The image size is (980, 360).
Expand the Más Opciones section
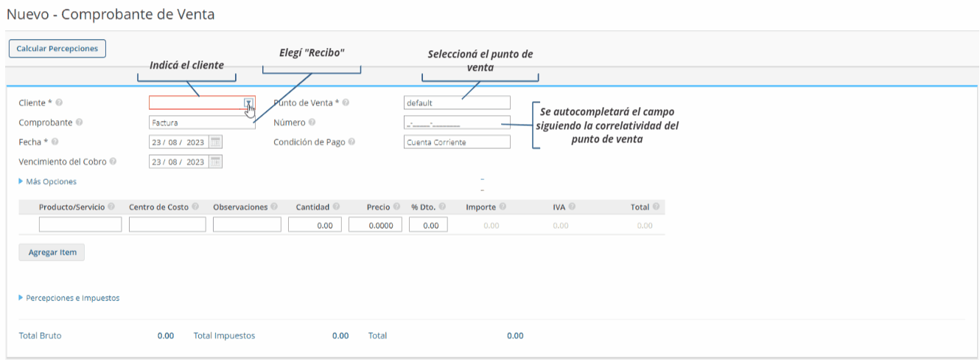(x=48, y=181)
